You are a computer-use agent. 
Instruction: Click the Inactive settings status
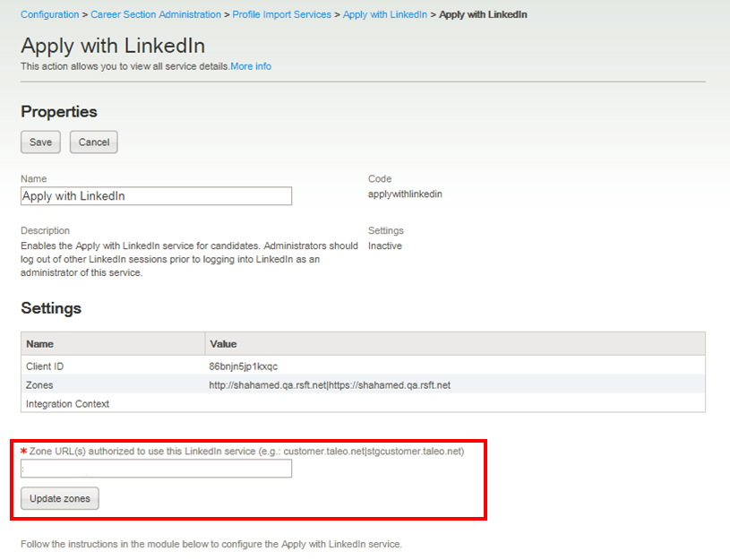(x=385, y=246)
